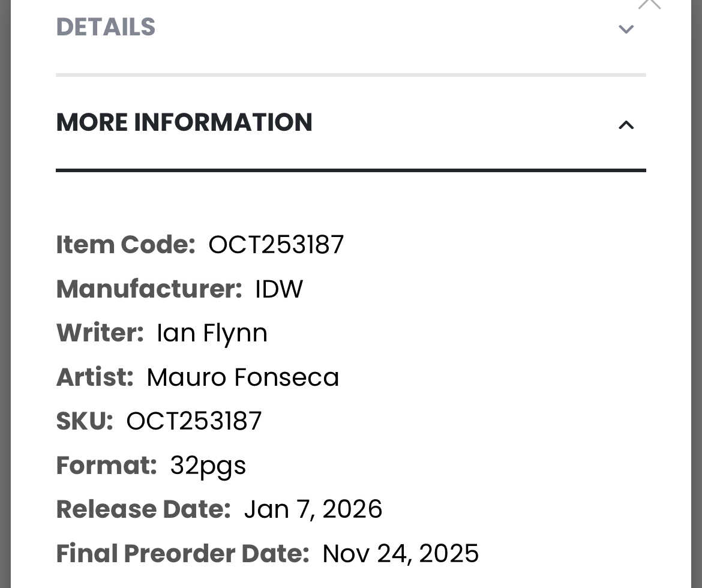Click the Item Code value OCT253187

[x=276, y=245]
